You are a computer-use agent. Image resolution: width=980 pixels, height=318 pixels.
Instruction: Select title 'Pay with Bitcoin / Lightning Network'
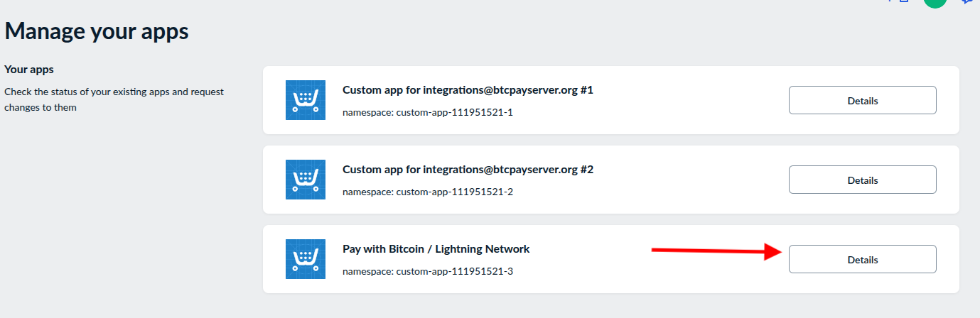click(436, 249)
